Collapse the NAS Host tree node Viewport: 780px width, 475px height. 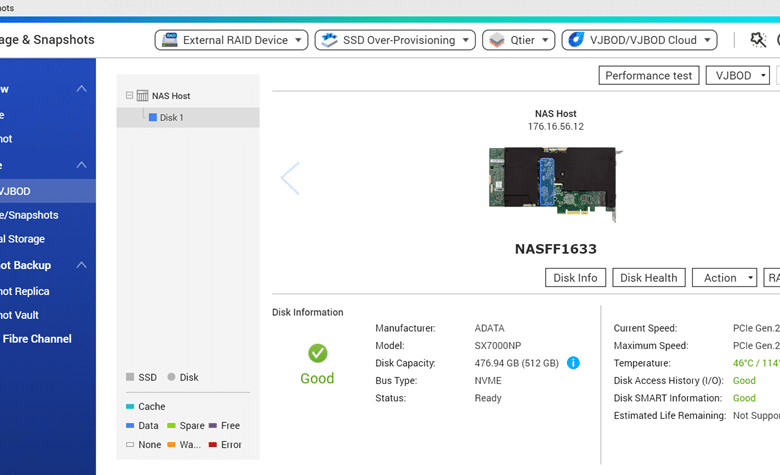[129, 95]
